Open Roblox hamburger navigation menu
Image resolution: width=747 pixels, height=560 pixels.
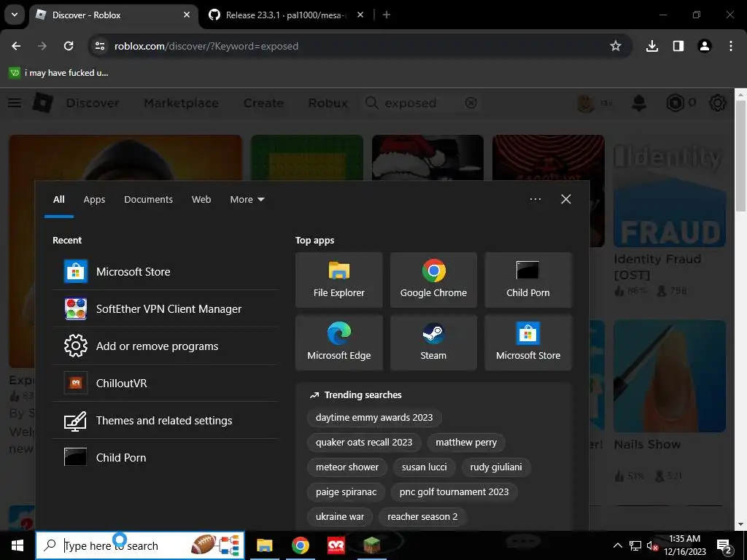click(x=15, y=102)
